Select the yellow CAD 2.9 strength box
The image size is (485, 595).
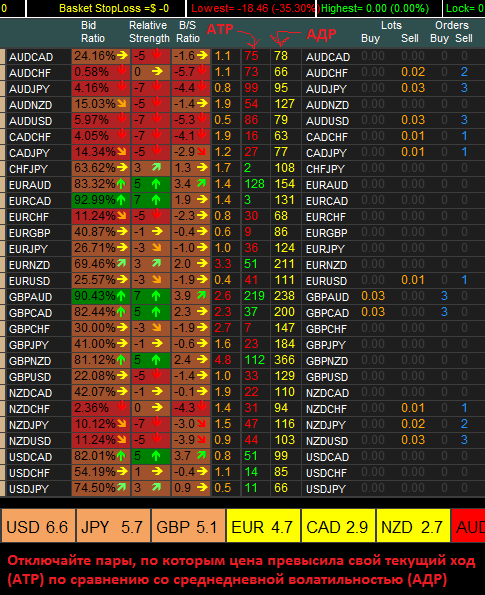click(x=338, y=526)
